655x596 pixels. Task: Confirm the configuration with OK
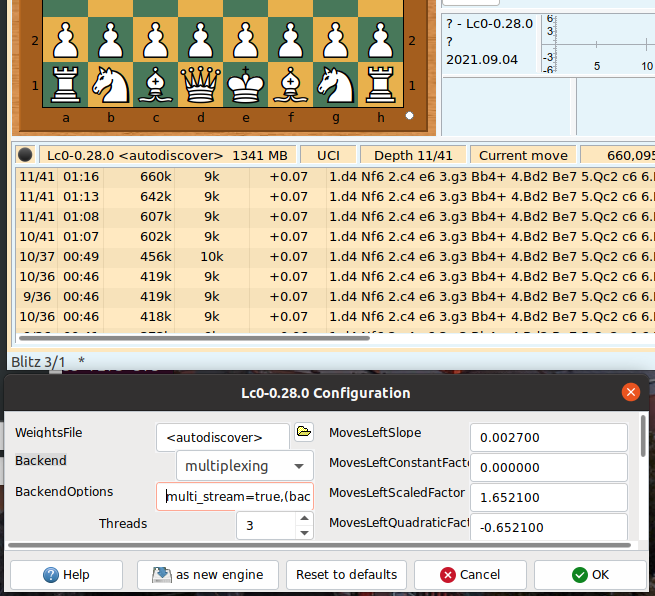(590, 575)
